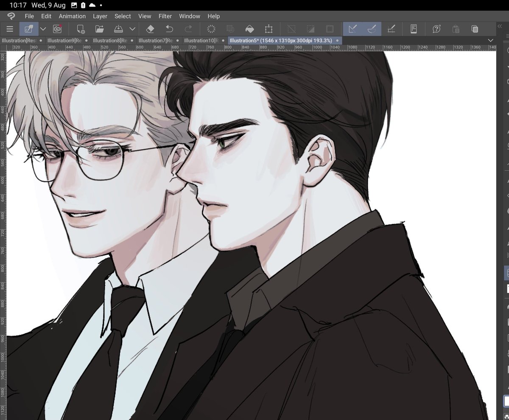Expand the dropdown arrow beside mode switch icon
Image resolution: width=509 pixels, height=420 pixels.
pyautogui.click(x=43, y=29)
